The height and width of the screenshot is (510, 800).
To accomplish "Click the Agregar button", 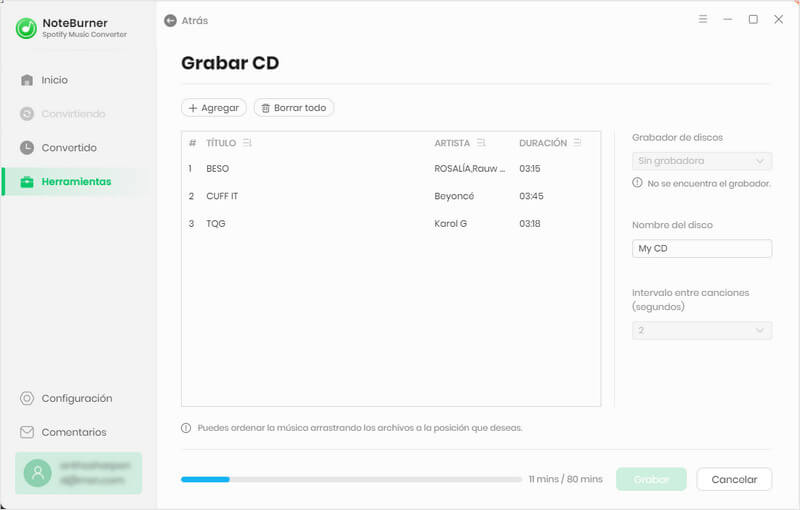I will (214, 108).
